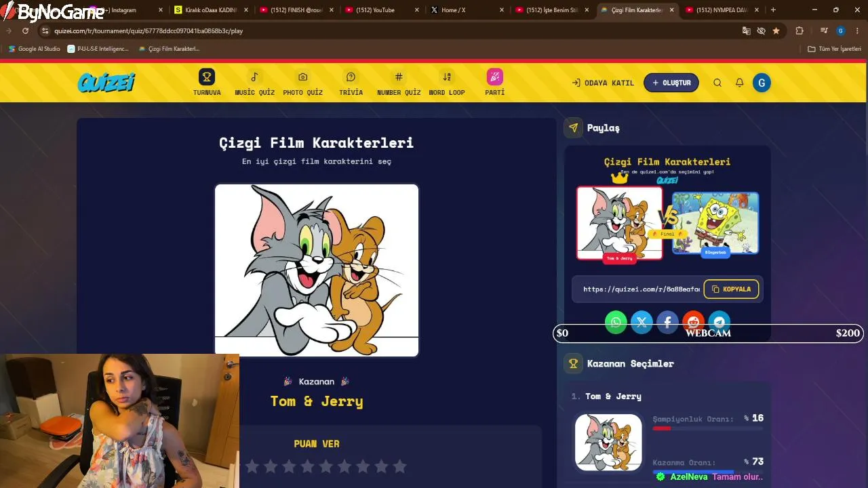The height and width of the screenshot is (488, 868).
Task: Close the Çizgi Film Karakterleri tab
Action: pyautogui.click(x=671, y=10)
